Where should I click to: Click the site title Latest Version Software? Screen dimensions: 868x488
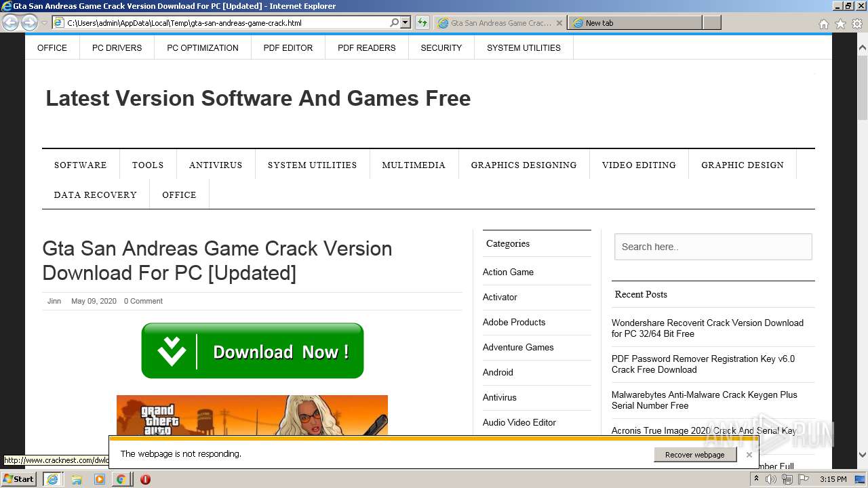[x=258, y=98]
